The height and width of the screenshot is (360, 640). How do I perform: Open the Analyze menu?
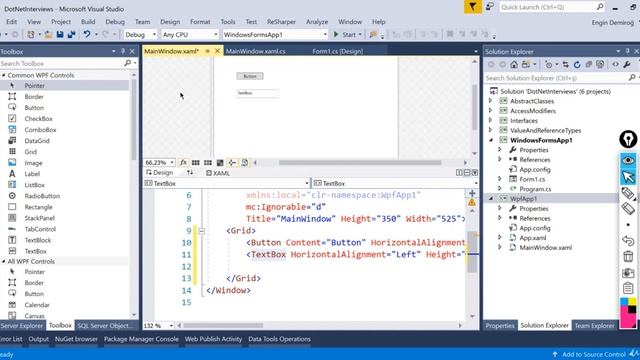(x=317, y=22)
